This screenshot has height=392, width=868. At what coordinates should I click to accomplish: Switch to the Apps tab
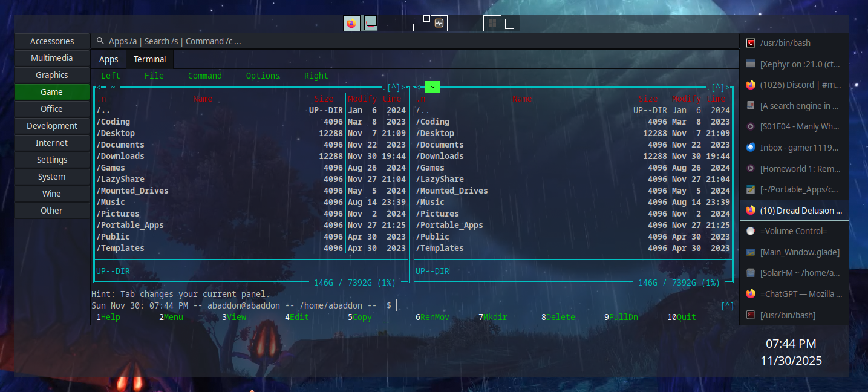108,59
